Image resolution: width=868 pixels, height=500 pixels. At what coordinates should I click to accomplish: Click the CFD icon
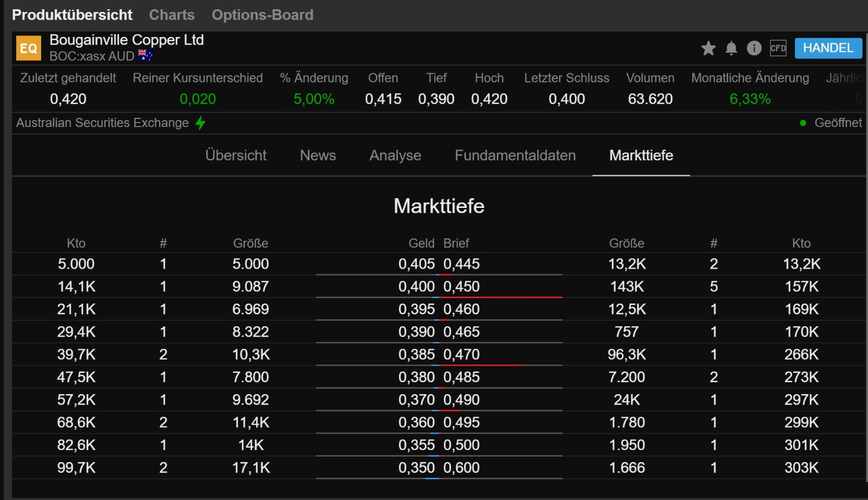click(x=778, y=48)
